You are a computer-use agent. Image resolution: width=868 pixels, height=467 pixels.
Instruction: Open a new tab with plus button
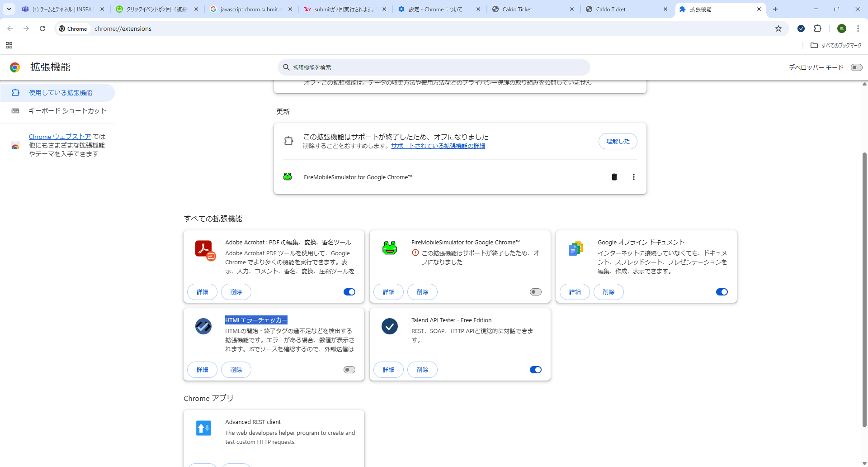[x=775, y=9]
